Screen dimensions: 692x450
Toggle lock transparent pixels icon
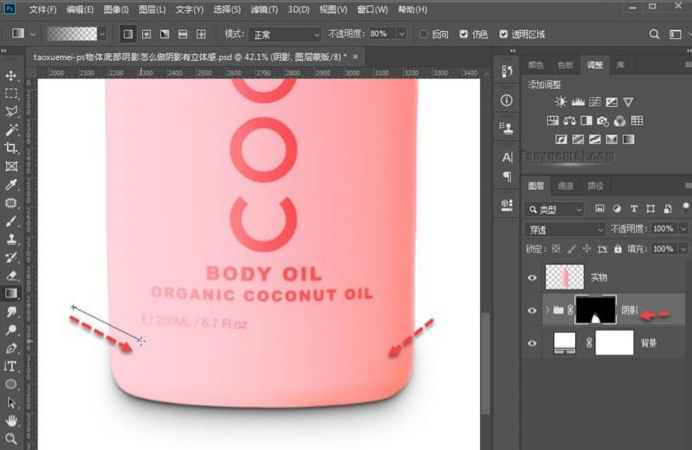coord(557,249)
